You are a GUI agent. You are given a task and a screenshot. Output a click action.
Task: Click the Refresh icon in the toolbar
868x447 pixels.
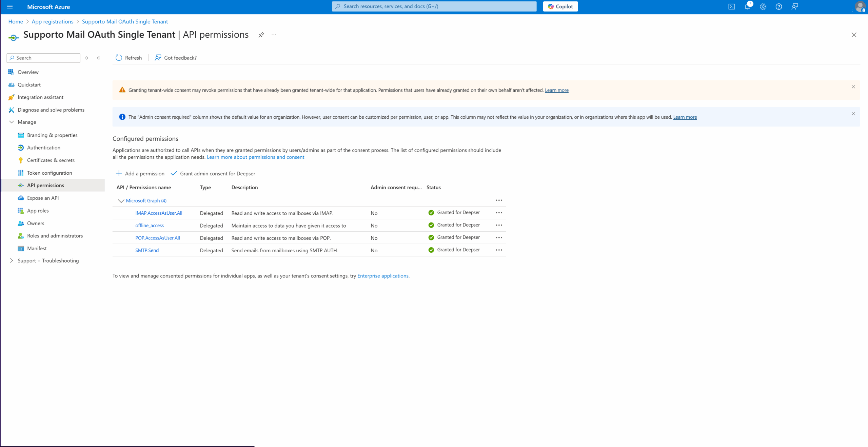[x=119, y=58]
